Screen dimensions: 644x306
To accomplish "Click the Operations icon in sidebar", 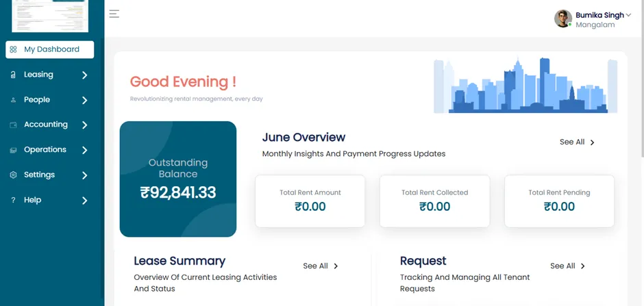I will tap(13, 150).
